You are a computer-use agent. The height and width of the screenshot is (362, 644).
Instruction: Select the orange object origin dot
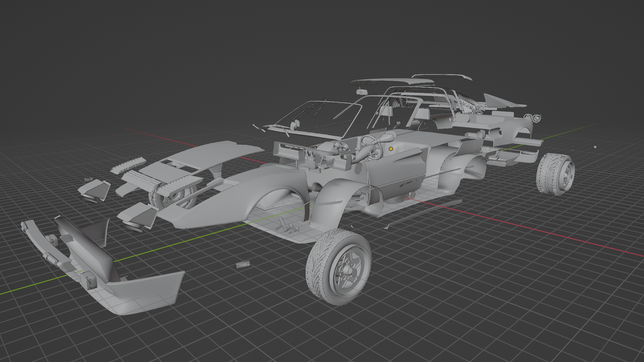pyautogui.click(x=391, y=148)
